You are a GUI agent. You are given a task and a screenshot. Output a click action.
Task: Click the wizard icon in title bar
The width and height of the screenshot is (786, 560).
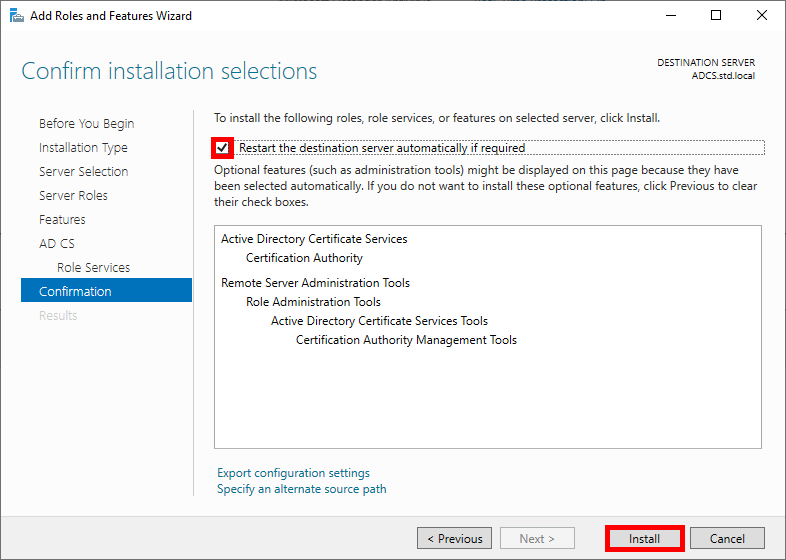pos(16,16)
